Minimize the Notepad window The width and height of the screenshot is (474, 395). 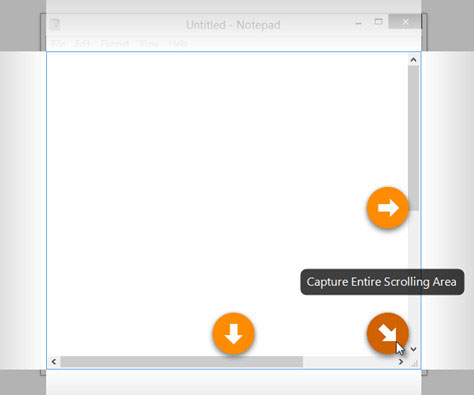[x=359, y=23]
